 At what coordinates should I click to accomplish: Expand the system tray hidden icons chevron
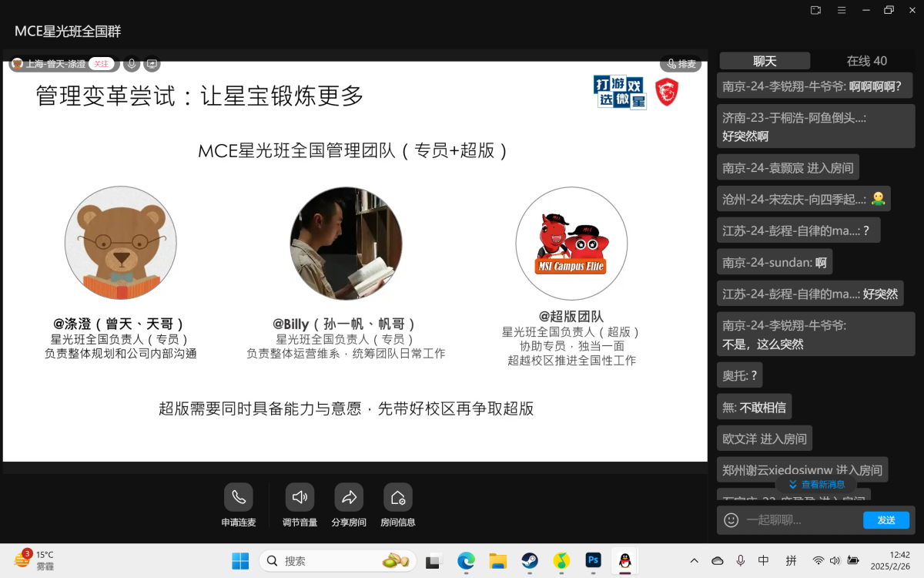[x=694, y=561]
